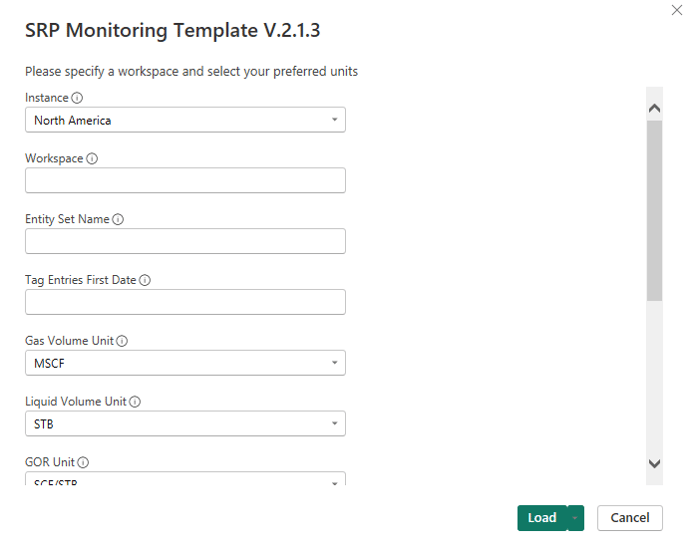This screenshot has width=688, height=552.
Task: Open the Liquid Volume Unit STB dropdown
Action: 185,423
